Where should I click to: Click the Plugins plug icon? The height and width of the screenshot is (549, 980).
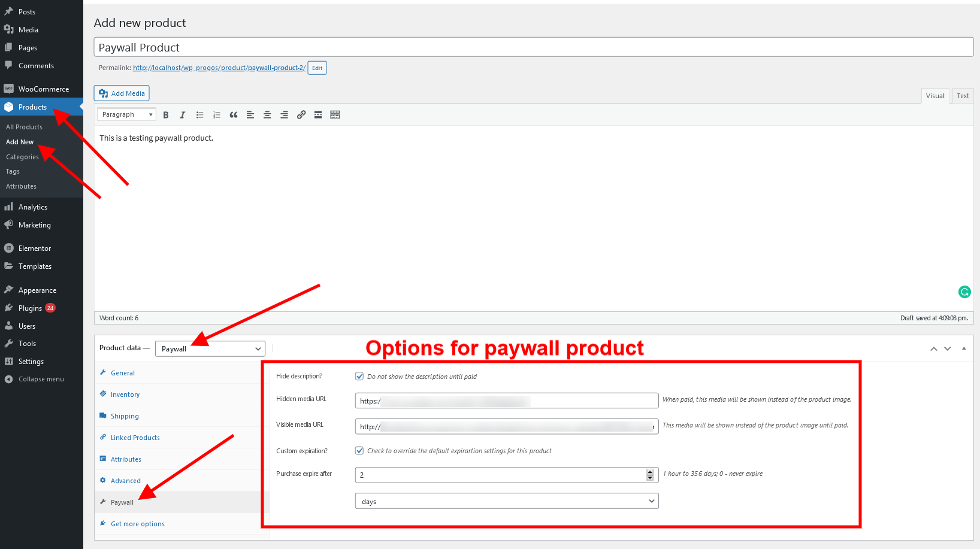point(8,308)
